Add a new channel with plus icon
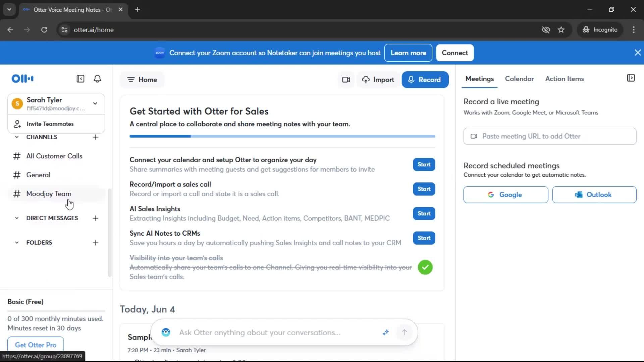Screen dimensions: 644x362 96,137
